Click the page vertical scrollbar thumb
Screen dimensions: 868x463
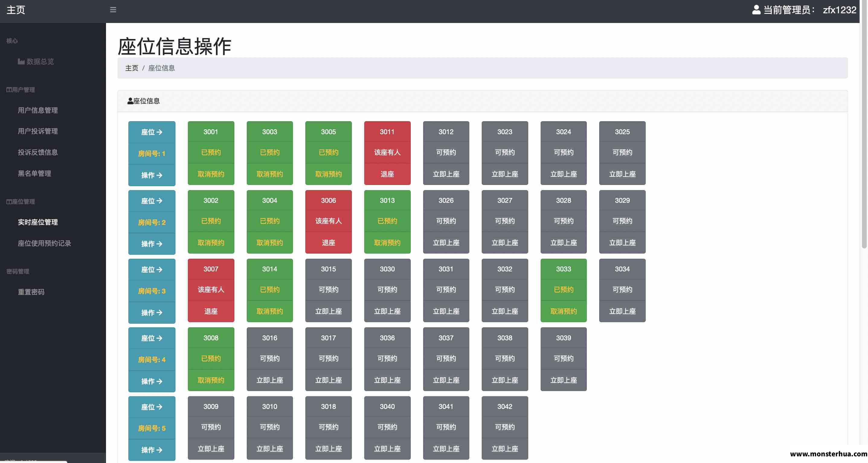point(864,125)
